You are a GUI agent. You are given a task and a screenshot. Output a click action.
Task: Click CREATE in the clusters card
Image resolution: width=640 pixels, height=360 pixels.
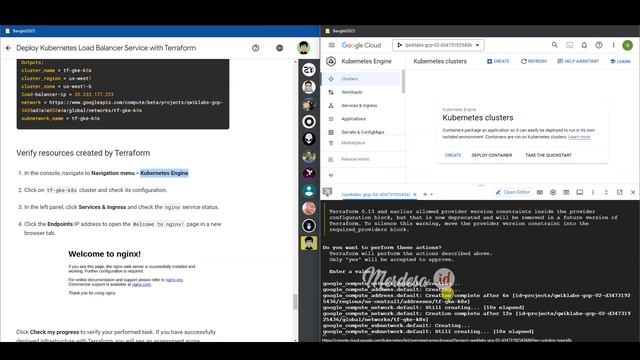coord(453,155)
